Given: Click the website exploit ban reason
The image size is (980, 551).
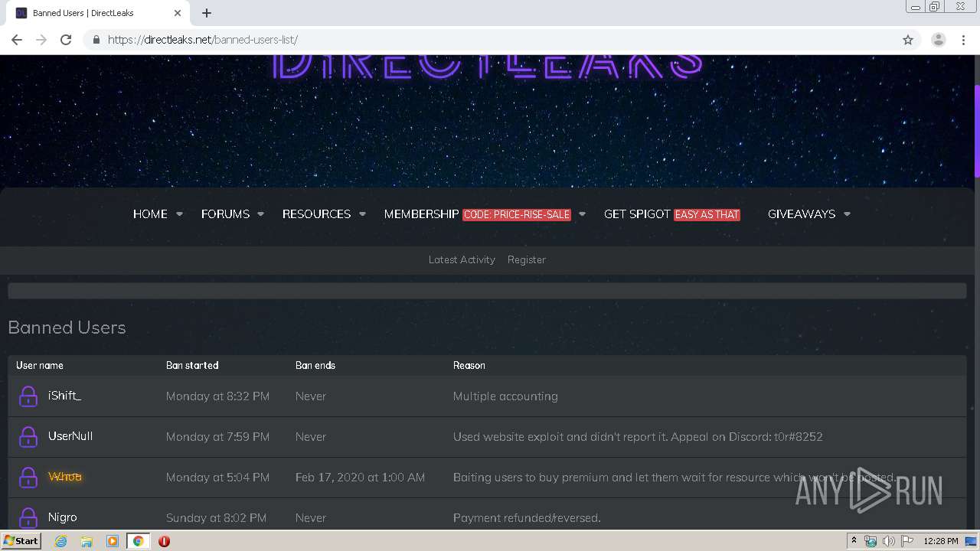Looking at the screenshot, I should [638, 437].
